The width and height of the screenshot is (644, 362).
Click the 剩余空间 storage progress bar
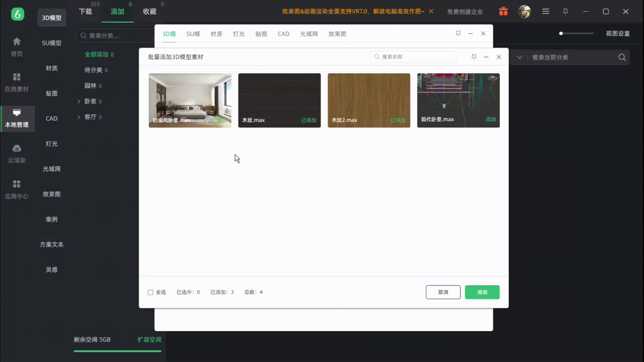point(117,351)
